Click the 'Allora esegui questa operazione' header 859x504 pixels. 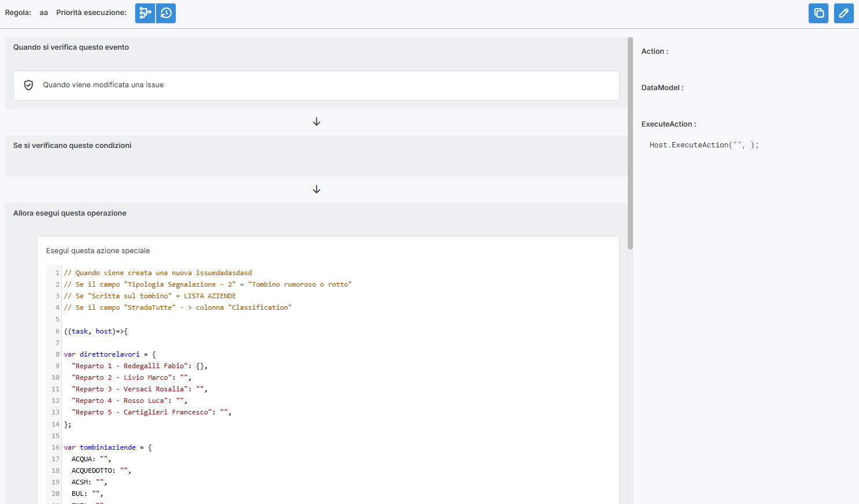[x=70, y=213]
